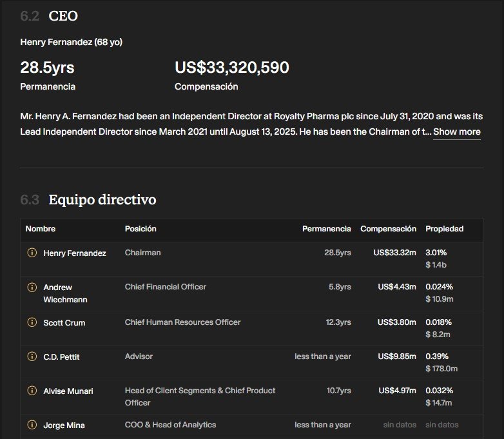Click C.D. Pettit's name in table
504x439 pixels.
[x=61, y=357]
